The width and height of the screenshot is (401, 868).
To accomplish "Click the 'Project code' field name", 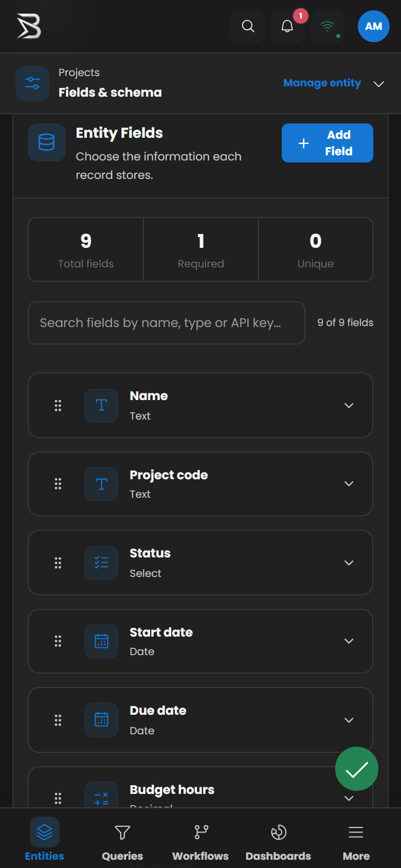I will 169,475.
